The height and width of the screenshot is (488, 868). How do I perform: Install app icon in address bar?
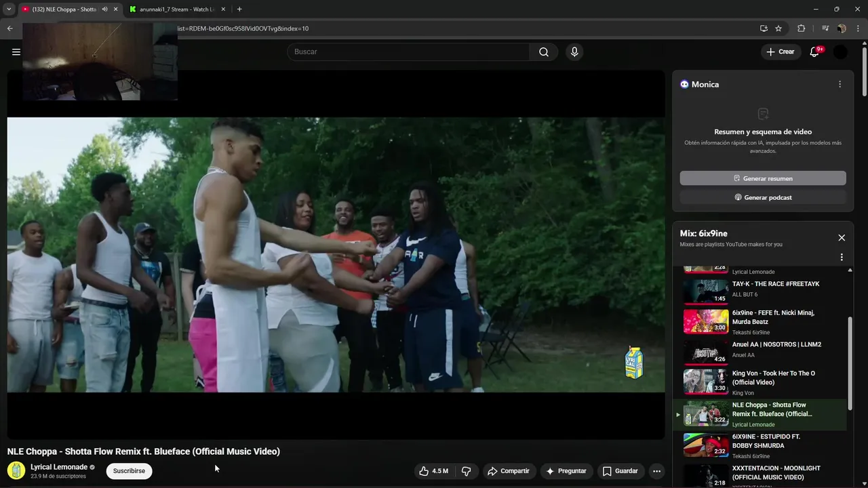[764, 28]
